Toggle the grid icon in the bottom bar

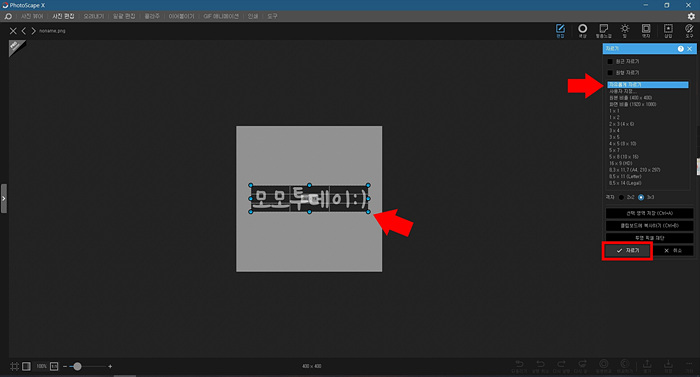point(14,366)
